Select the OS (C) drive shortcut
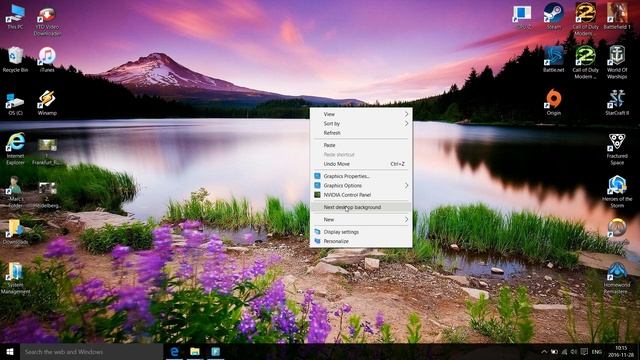Image resolution: width=640 pixels, height=360 pixels. pos(15,103)
